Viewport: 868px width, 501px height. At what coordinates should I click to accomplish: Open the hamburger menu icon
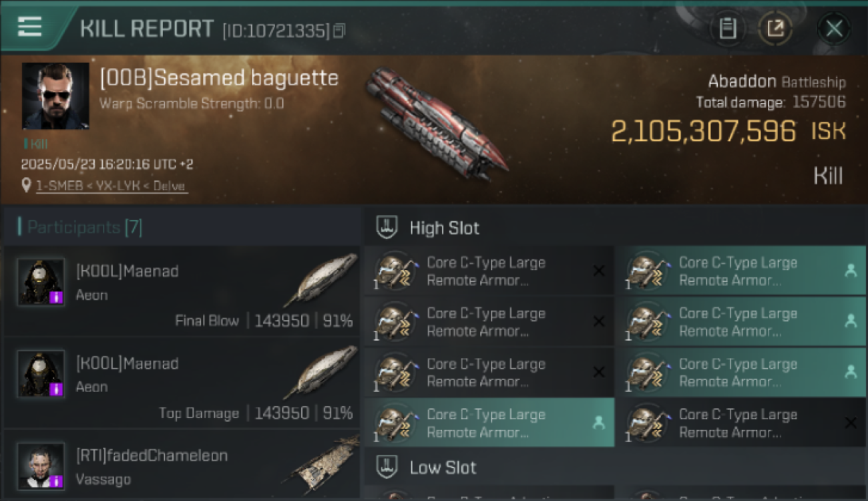[x=29, y=27]
